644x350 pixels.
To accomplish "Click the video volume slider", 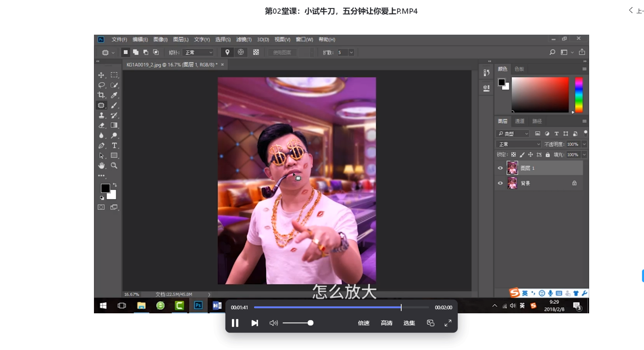I will (298, 323).
